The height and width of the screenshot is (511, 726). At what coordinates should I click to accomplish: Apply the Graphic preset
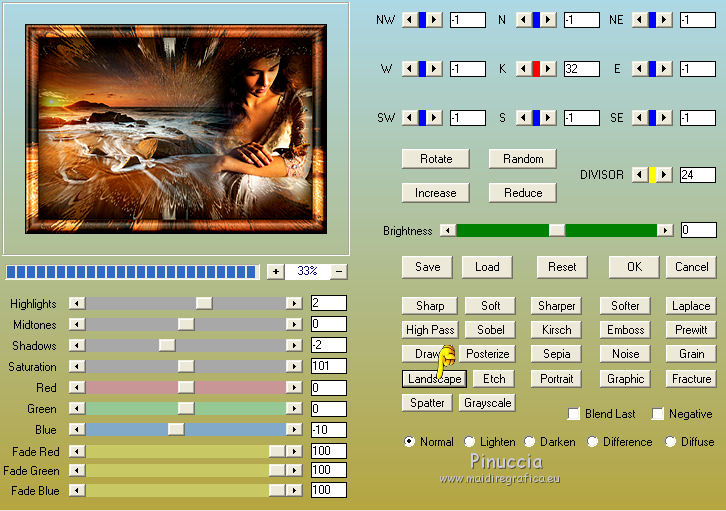pyautogui.click(x=625, y=379)
